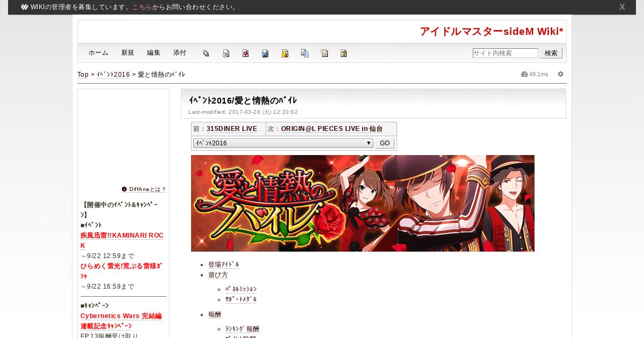Click the ～9/22 12:59まで deadline text
644x338 pixels.
pyautogui.click(x=107, y=256)
